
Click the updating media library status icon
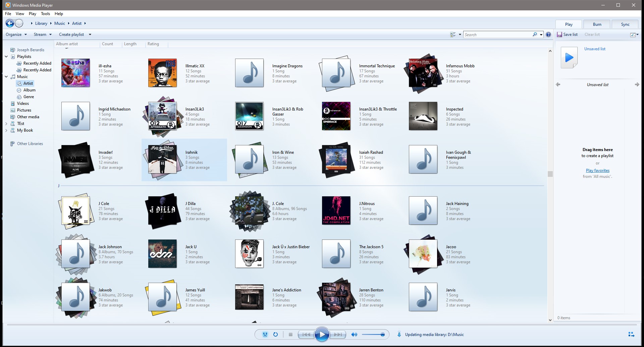tap(399, 334)
